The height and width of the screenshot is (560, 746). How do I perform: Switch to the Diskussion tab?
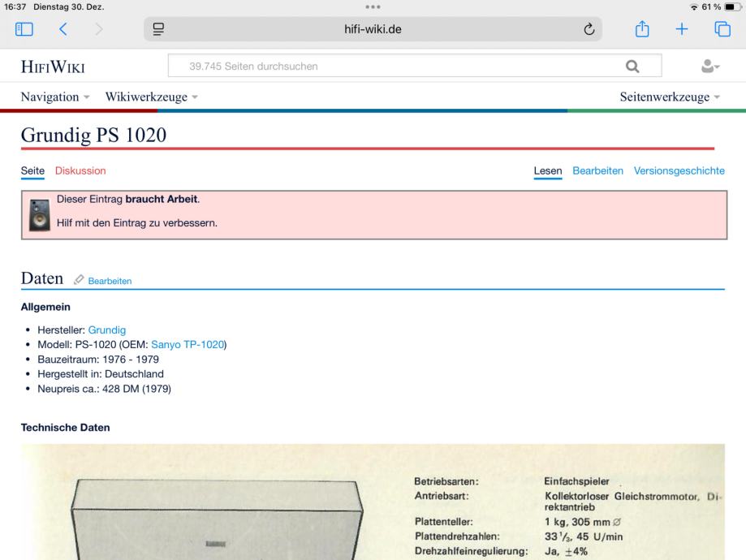80,170
